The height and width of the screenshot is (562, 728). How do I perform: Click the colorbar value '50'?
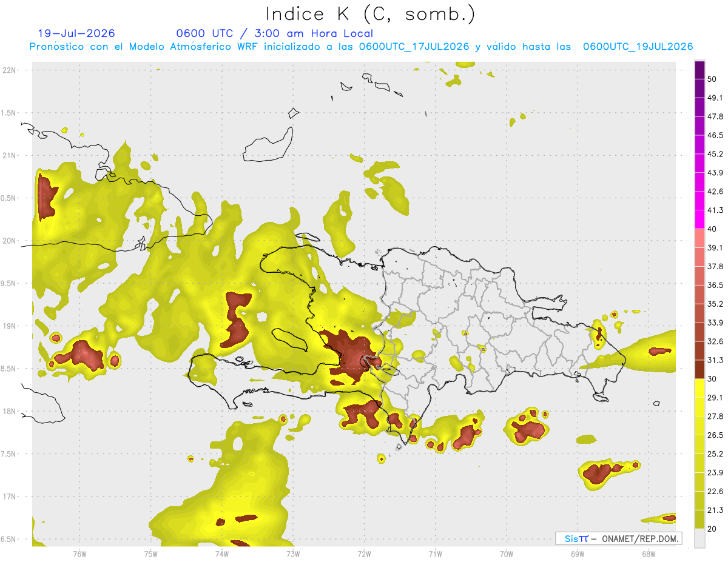click(x=712, y=79)
